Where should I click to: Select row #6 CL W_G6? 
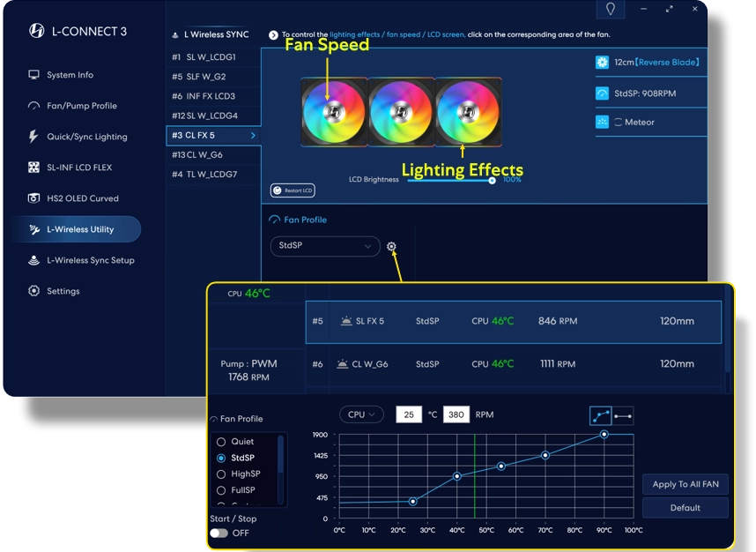[514, 364]
